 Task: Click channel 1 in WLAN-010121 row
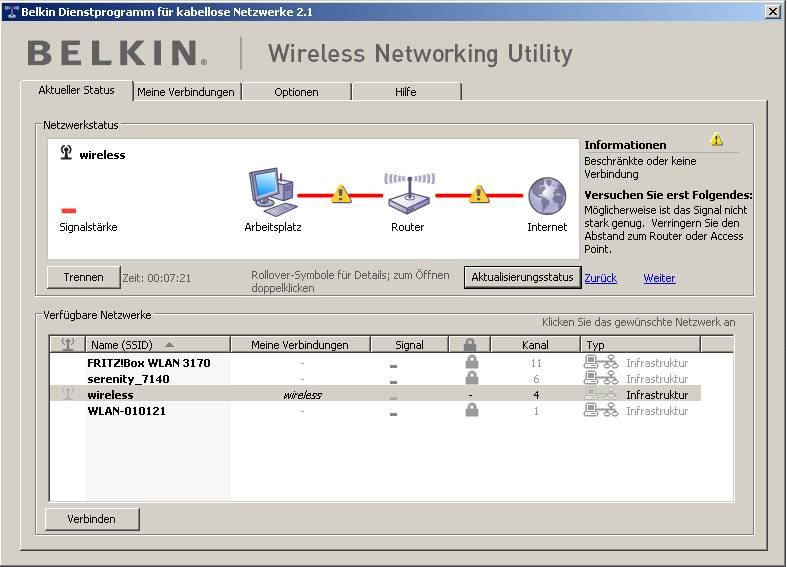tap(536, 411)
